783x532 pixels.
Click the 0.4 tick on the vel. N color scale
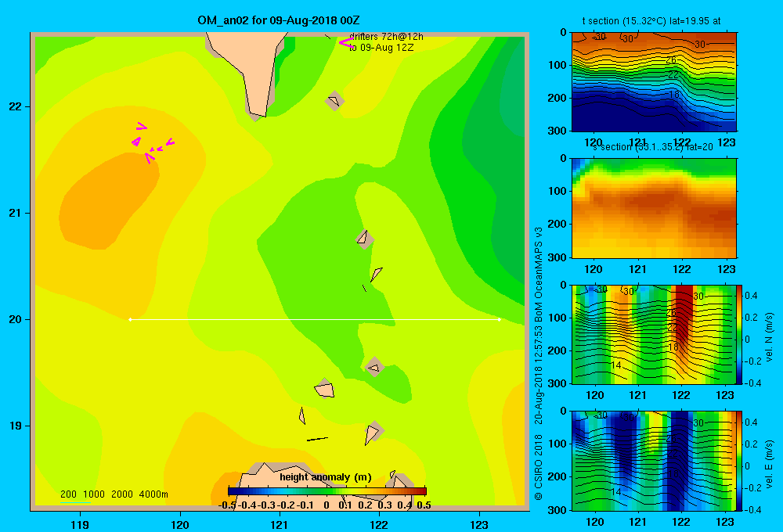coord(751,296)
